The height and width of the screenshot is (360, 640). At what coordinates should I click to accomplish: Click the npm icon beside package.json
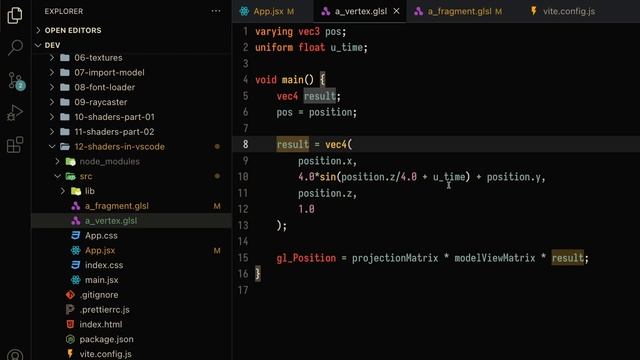click(70, 339)
